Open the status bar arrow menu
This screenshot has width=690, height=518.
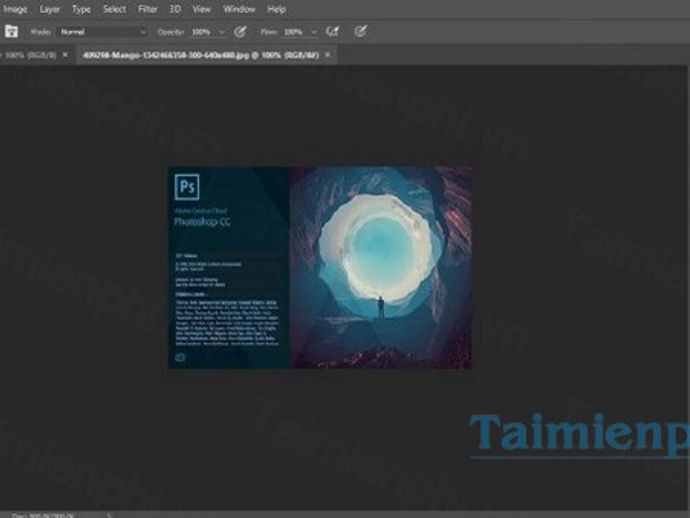point(109,515)
